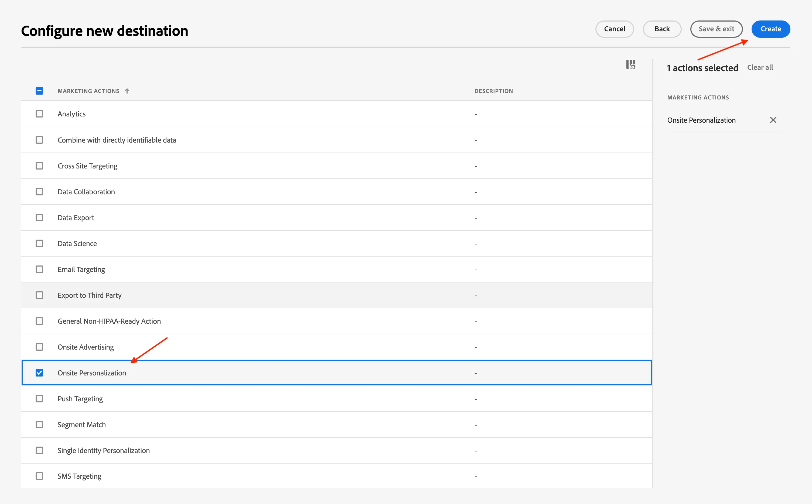Enable Single Identity Personalization checkbox
This screenshot has width=812, height=504.
coord(39,450)
